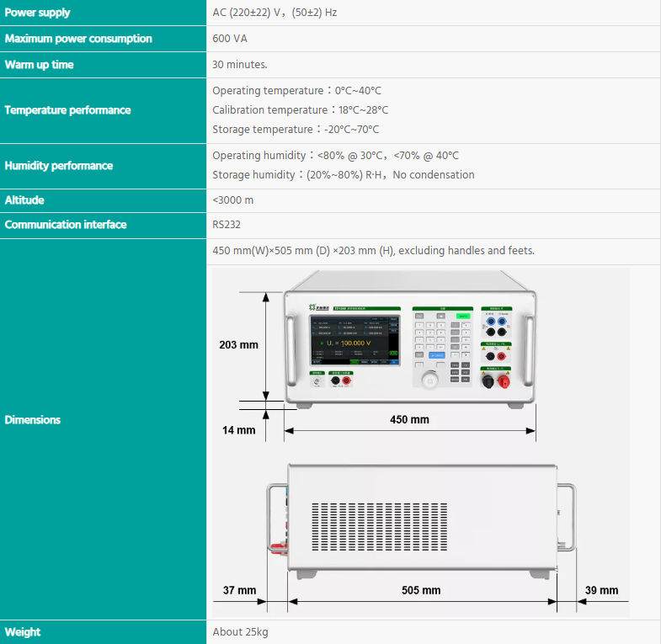Click the large red terminal at bottom right
Viewport: 661px width, 644px height.
pyautogui.click(x=504, y=382)
